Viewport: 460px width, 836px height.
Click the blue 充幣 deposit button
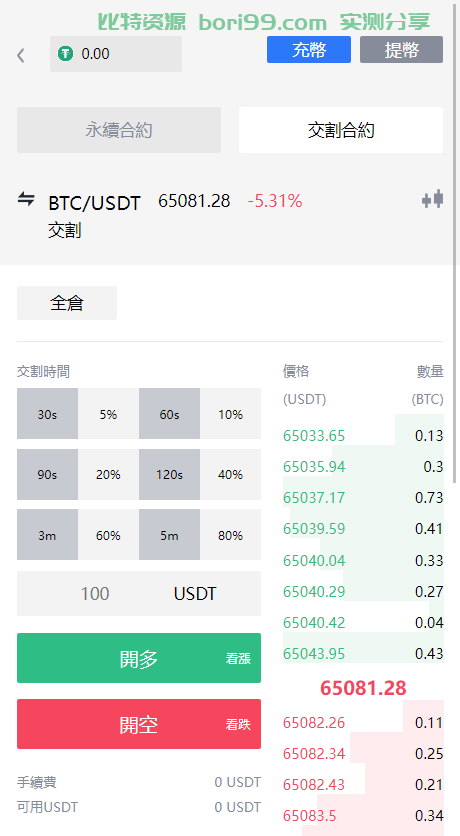point(309,50)
